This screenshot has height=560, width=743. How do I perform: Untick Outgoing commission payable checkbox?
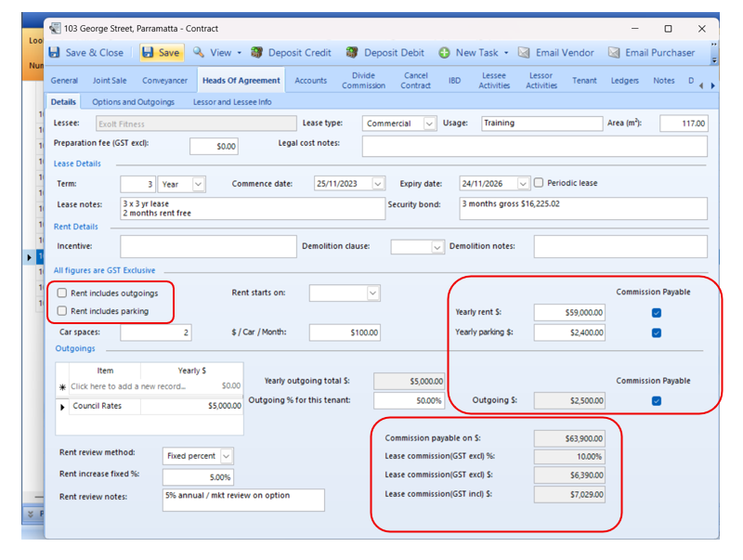[657, 401]
